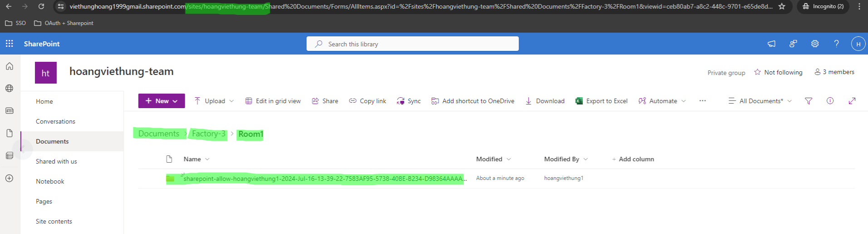Click the Incognito (2) indicator
The width and height of the screenshot is (868, 234).
pyautogui.click(x=823, y=6)
